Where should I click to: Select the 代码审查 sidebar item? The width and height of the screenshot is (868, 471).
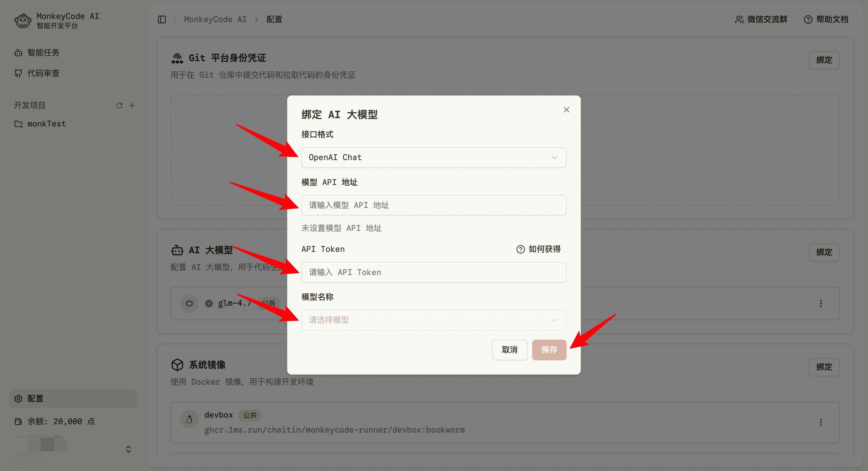[43, 73]
